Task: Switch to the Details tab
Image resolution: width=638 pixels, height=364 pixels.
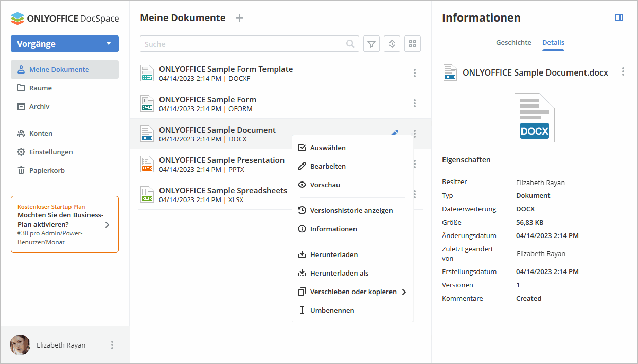Action: (553, 42)
